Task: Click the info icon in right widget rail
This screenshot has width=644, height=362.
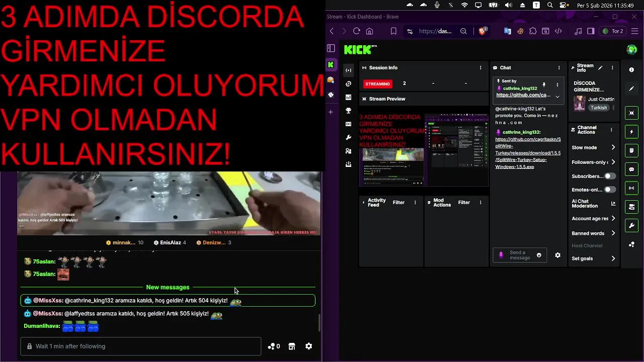Action: [x=631, y=70]
